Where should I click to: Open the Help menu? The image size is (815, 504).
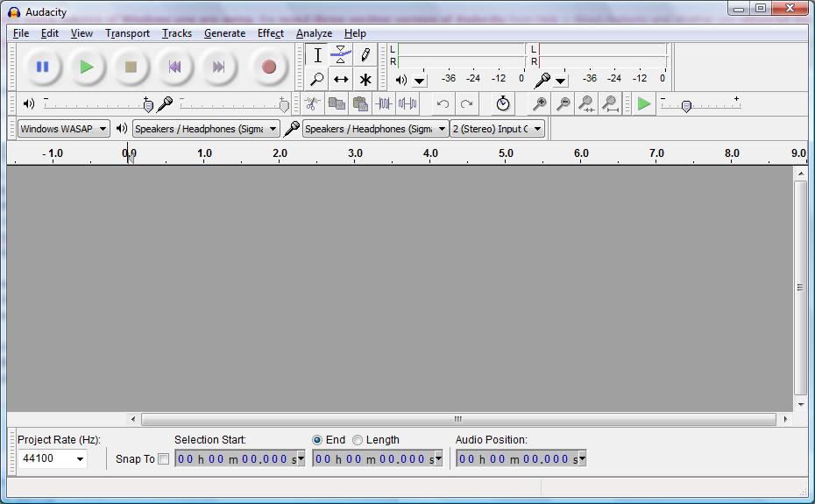coord(355,33)
